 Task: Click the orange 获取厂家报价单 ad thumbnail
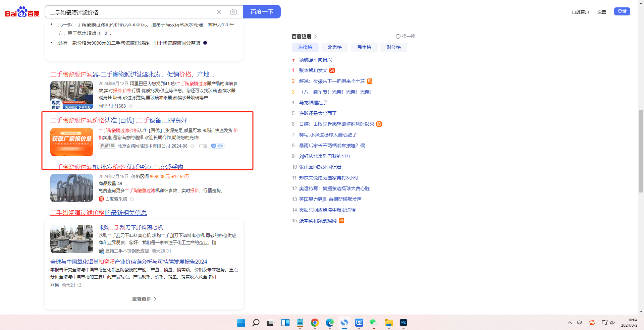[72, 142]
